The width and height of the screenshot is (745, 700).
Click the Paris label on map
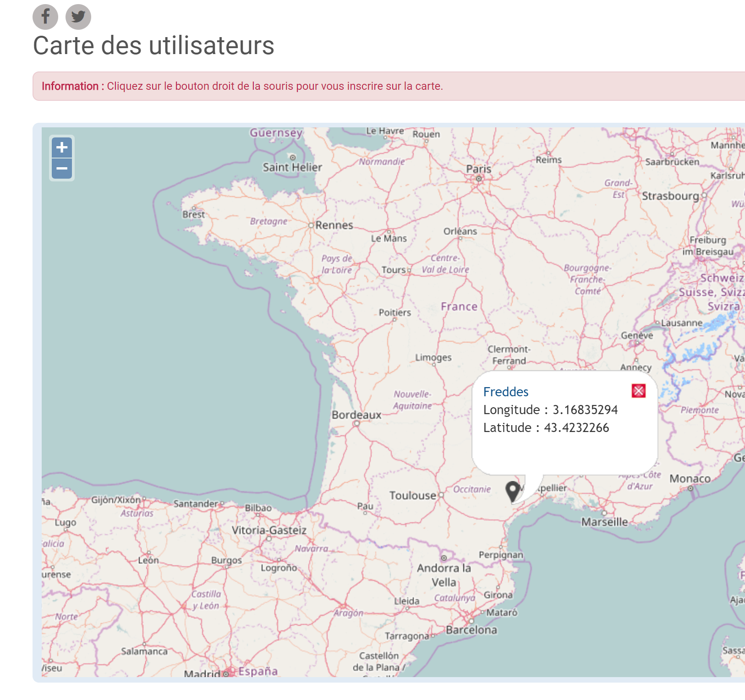pyautogui.click(x=479, y=169)
